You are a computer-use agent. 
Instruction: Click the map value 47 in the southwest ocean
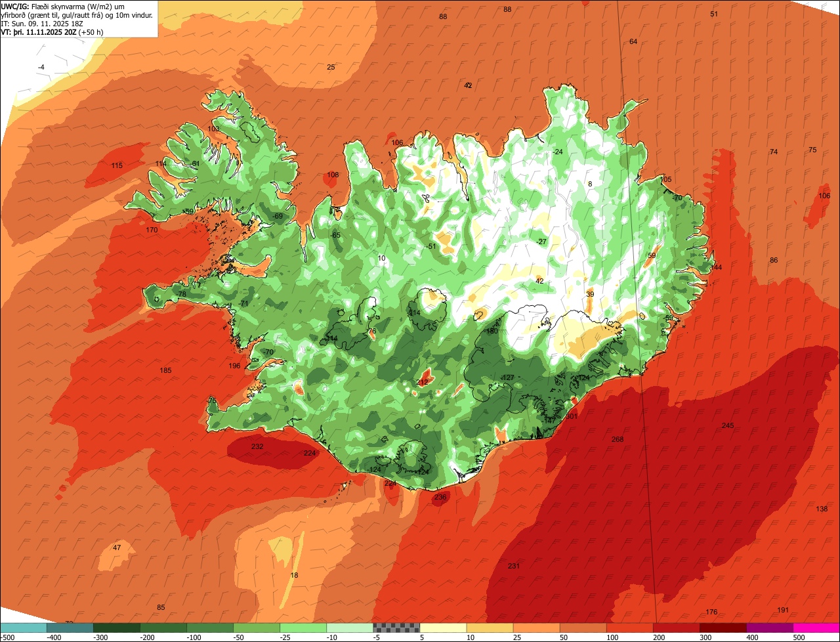[117, 547]
